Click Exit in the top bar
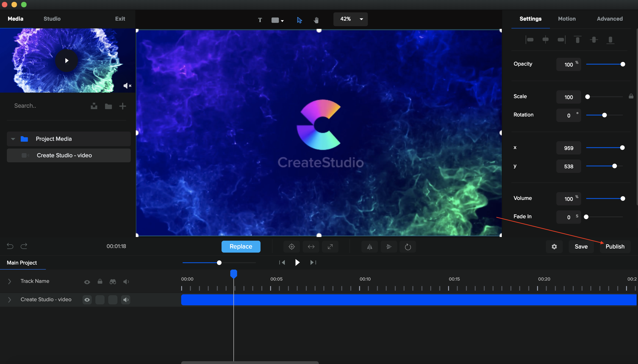 pos(120,19)
